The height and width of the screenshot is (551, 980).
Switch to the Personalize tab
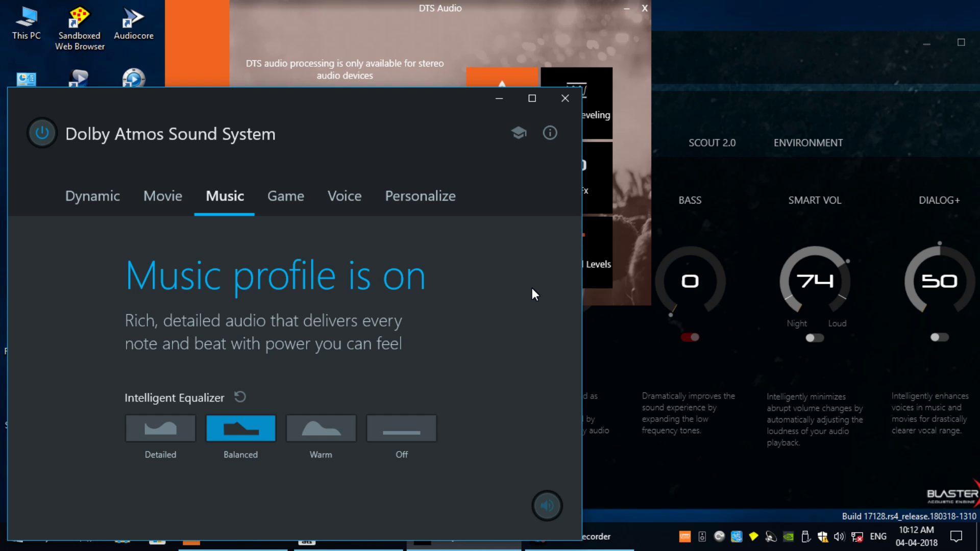[420, 196]
